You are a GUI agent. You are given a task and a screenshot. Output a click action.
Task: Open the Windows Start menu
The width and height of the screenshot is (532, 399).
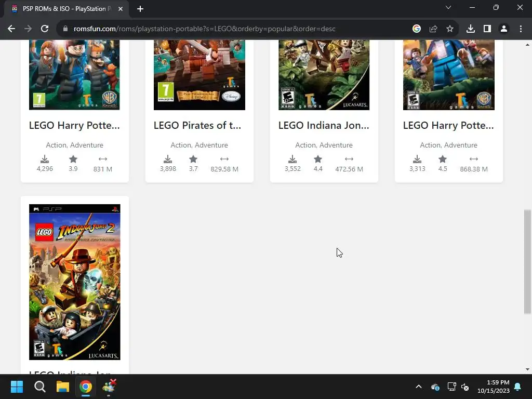tap(17, 387)
